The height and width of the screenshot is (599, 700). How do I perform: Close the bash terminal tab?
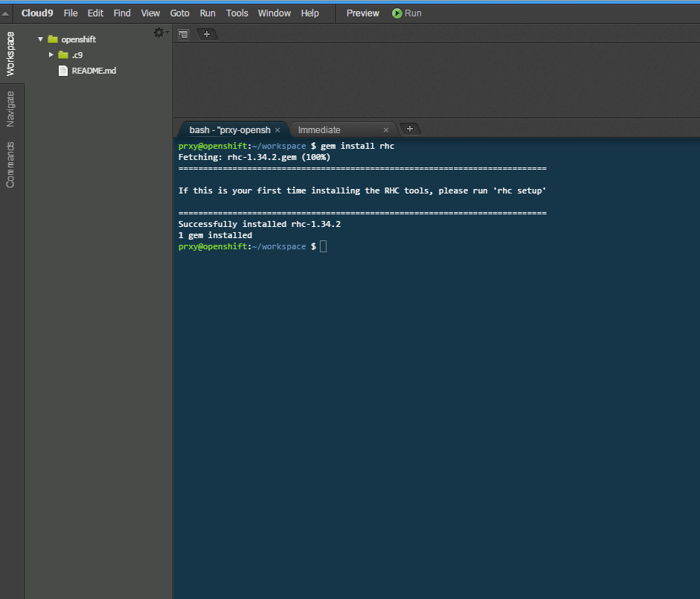pos(277,130)
